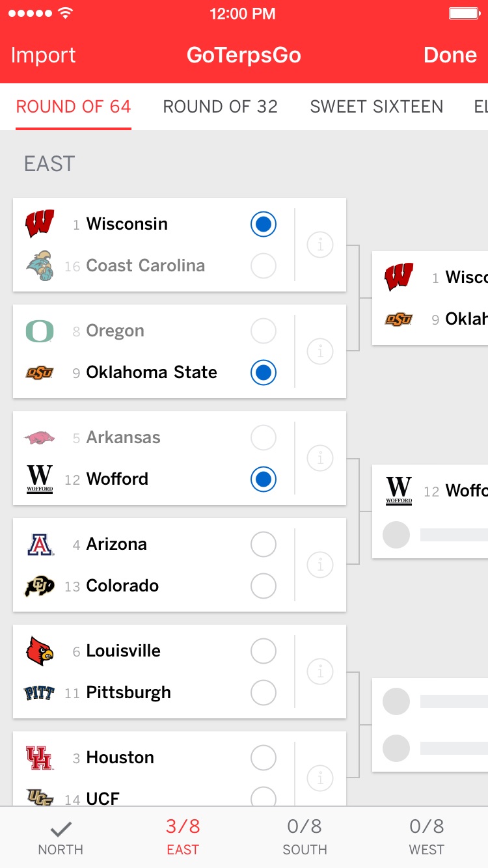Open info icon for Oregon matchup

(320, 352)
